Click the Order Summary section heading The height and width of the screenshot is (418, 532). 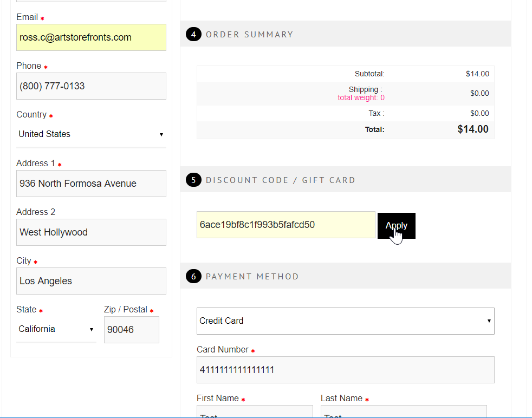(x=249, y=35)
